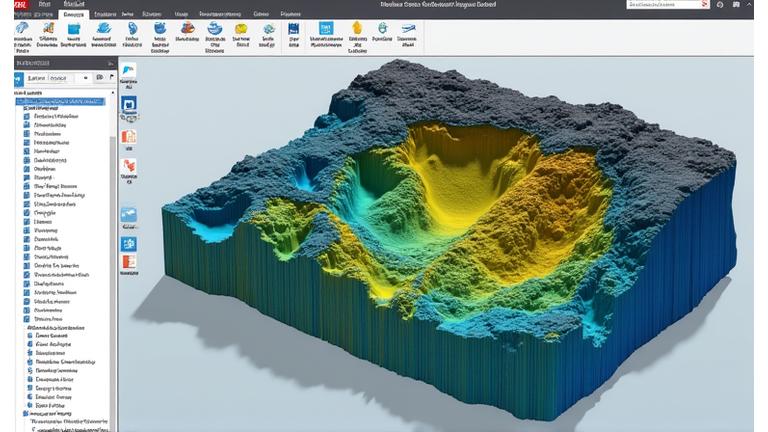The width and height of the screenshot is (768, 432).
Task: Toggle the first layer checkbox under highlighted row
Action: pyautogui.click(x=26, y=116)
